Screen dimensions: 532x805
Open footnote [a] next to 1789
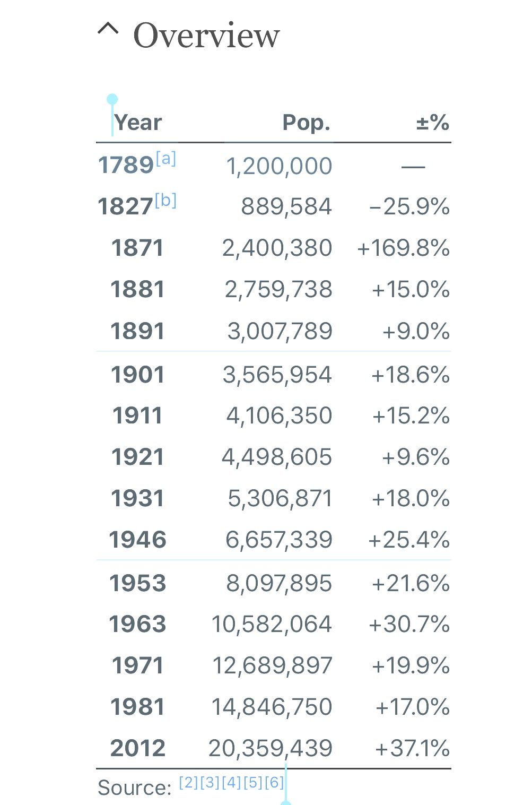[166, 158]
